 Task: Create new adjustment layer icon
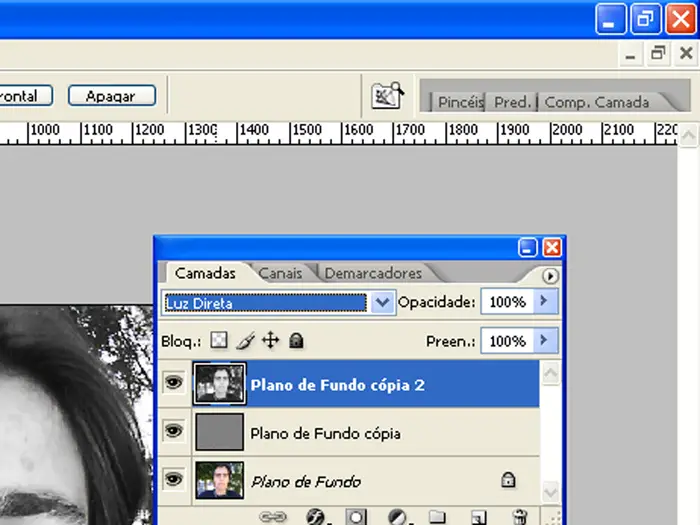[396, 517]
